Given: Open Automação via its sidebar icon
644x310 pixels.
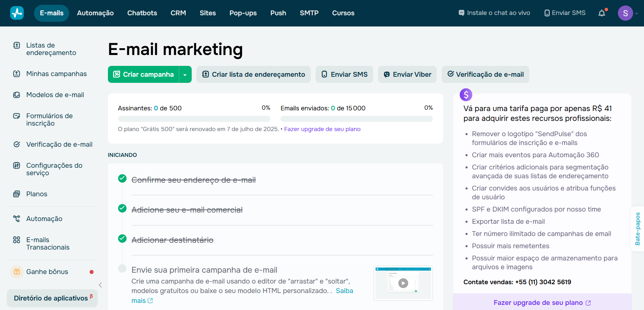Looking at the screenshot, I should 17,218.
